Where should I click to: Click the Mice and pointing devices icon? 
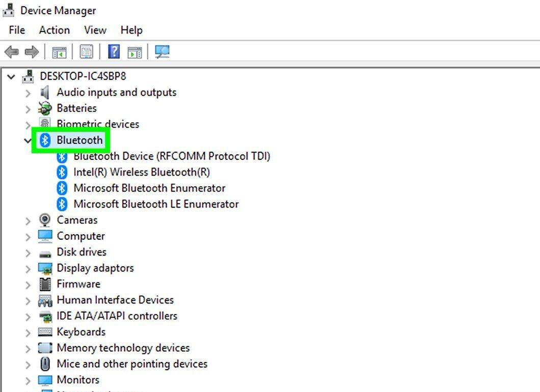coord(45,364)
